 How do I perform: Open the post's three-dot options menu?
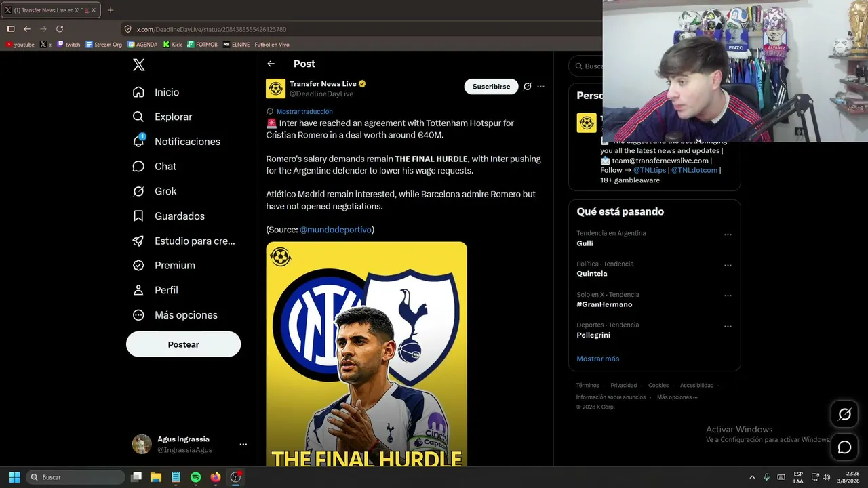tap(540, 87)
